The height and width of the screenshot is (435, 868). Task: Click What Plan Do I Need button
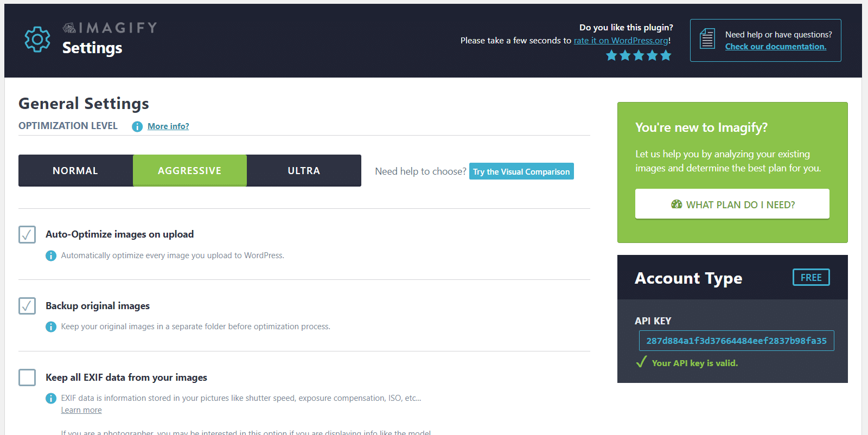pos(732,204)
